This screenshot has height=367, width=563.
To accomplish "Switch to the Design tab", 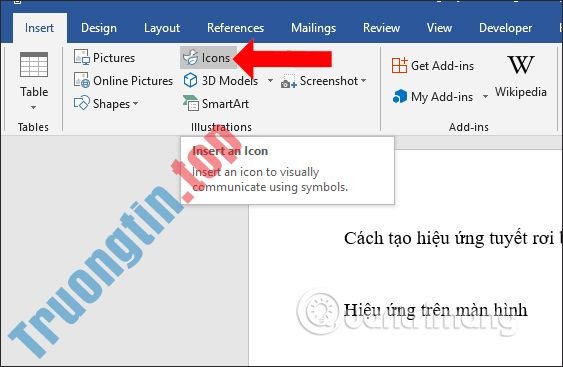I will [x=99, y=28].
